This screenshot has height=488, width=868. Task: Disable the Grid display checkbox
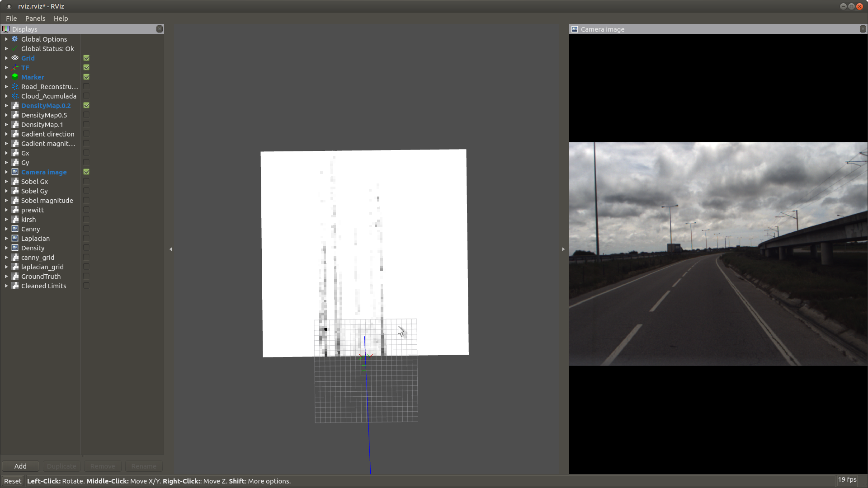(86, 58)
